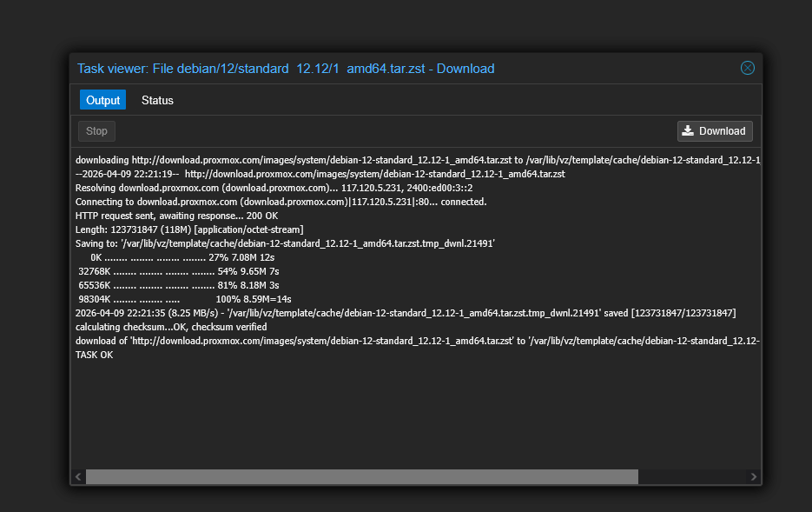Click the horizontal scrollbar thumb

point(361,476)
